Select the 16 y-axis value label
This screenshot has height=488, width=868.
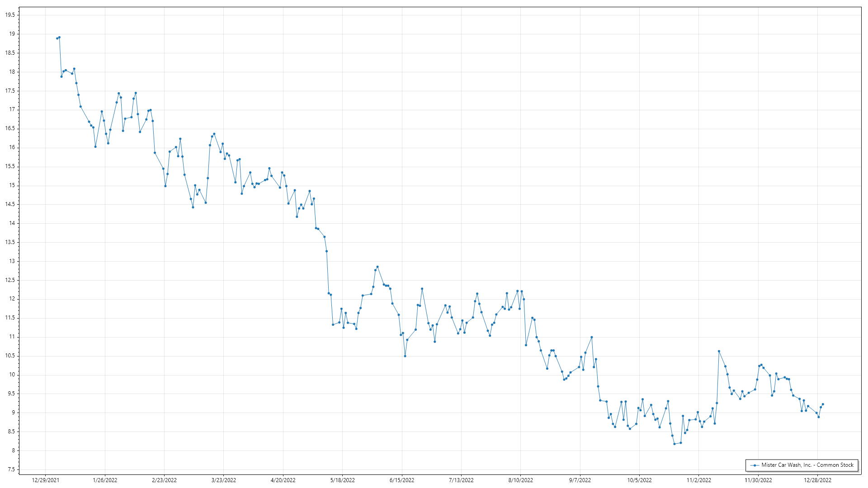[12, 148]
